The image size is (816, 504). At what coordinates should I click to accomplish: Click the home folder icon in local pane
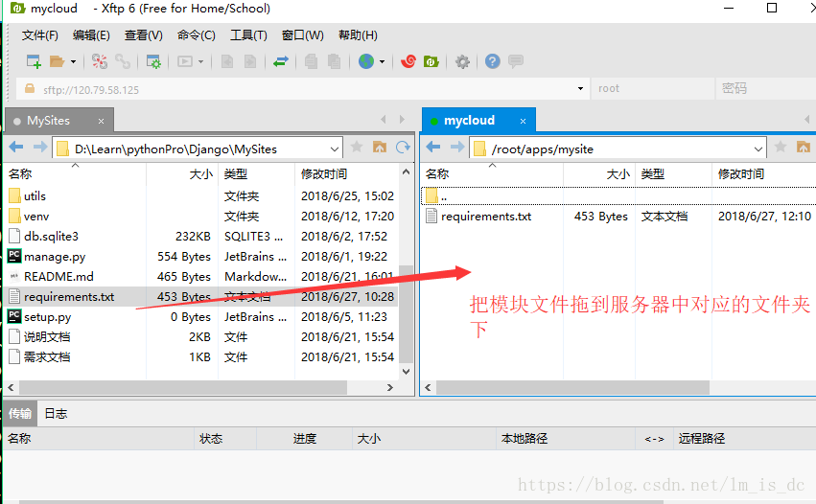pyautogui.click(x=380, y=148)
